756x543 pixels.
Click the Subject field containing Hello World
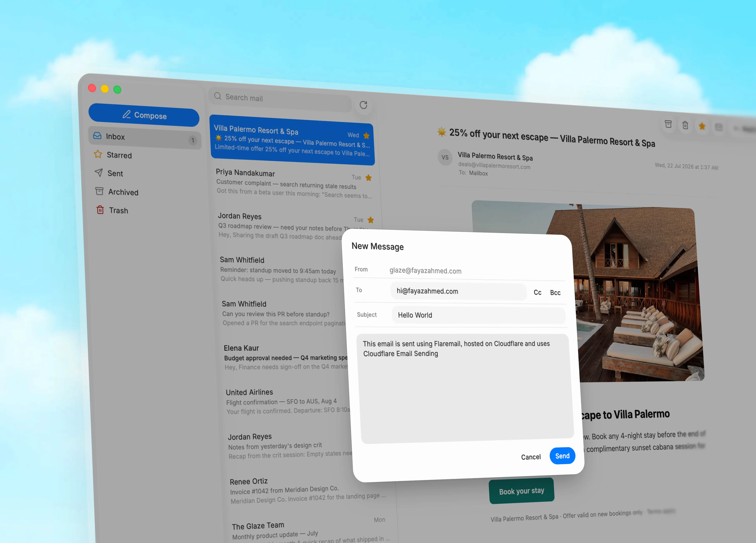478,315
